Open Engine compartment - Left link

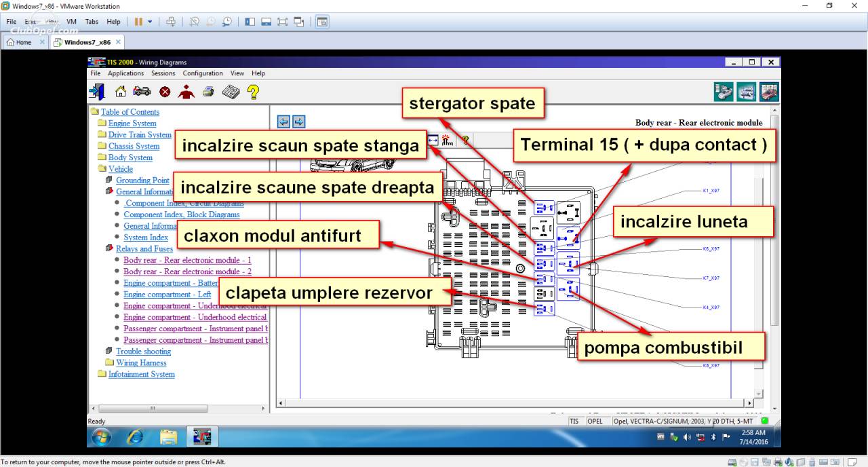(167, 295)
